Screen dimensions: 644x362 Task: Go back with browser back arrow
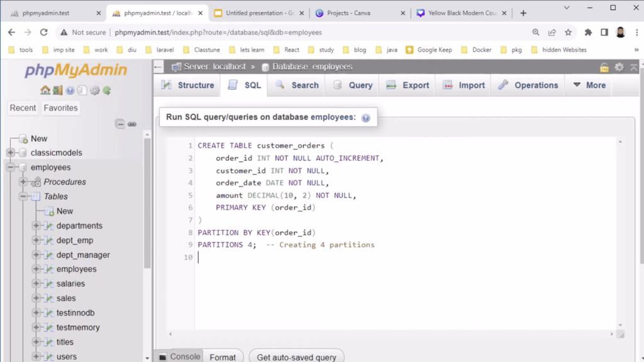[11, 33]
